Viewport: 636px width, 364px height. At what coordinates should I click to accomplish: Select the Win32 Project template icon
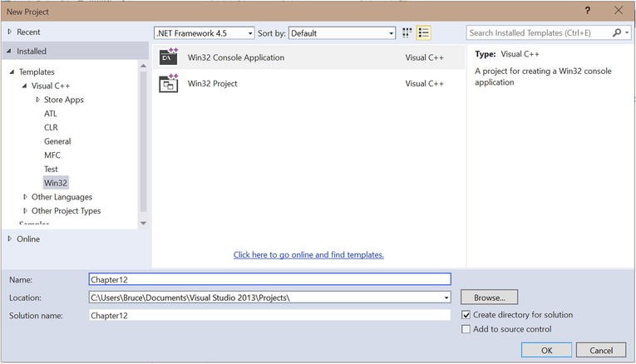point(168,83)
